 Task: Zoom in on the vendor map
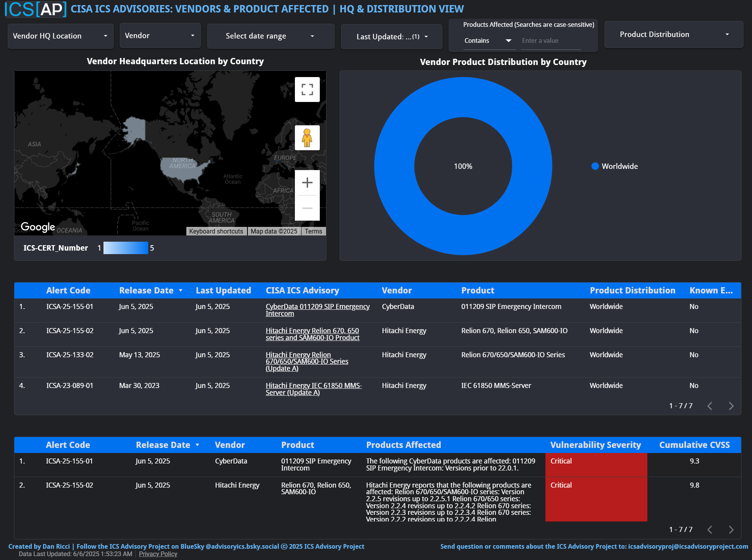pos(307,183)
